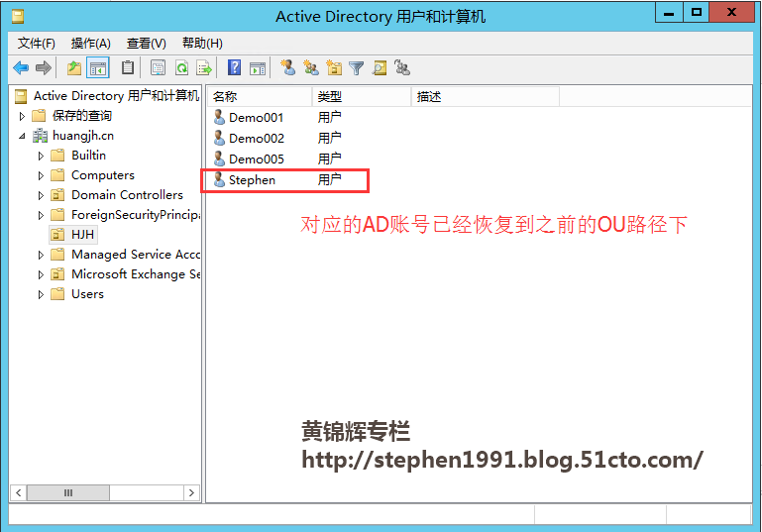Image resolution: width=762 pixels, height=532 pixels.
Task: Go up one level with folder icon
Action: coord(74,68)
